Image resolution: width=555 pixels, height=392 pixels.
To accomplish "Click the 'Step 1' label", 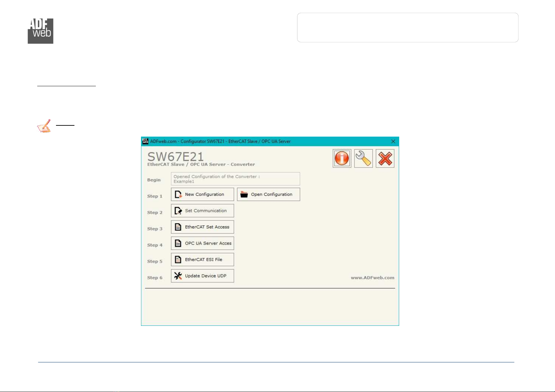I will [x=155, y=196].
